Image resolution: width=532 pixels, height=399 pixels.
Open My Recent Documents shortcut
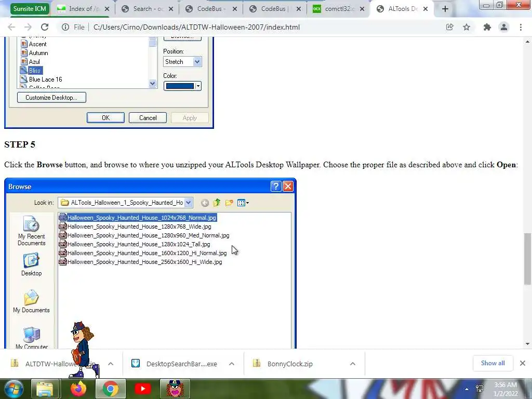pyautogui.click(x=31, y=231)
